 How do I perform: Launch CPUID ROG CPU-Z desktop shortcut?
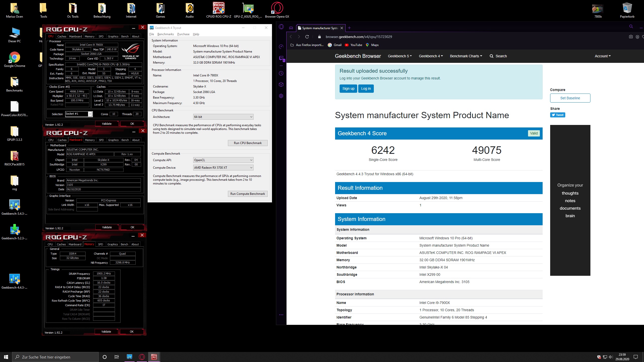[x=219, y=11]
